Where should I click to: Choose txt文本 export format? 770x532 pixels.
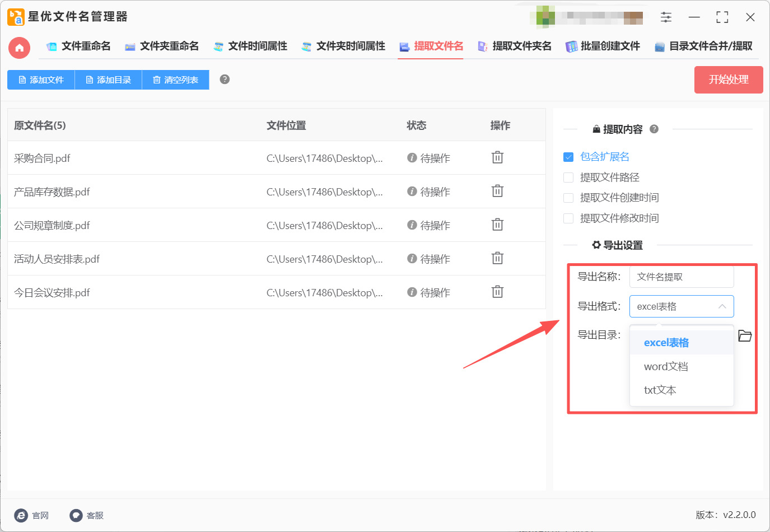click(x=682, y=390)
